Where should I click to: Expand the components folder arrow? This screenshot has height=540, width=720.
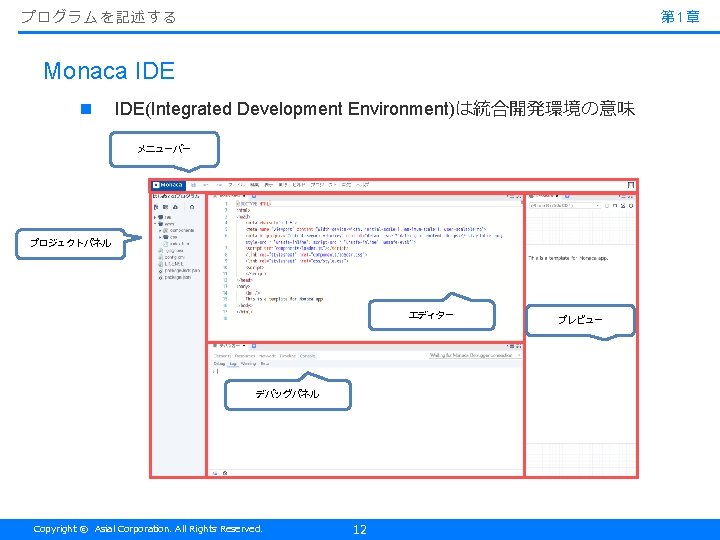[x=160, y=231]
